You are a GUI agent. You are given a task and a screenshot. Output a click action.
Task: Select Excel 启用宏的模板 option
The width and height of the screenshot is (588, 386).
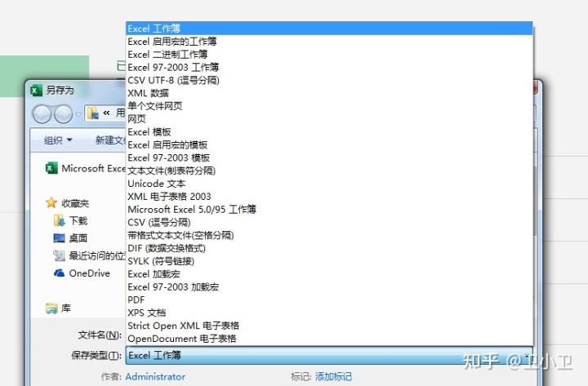point(329,144)
